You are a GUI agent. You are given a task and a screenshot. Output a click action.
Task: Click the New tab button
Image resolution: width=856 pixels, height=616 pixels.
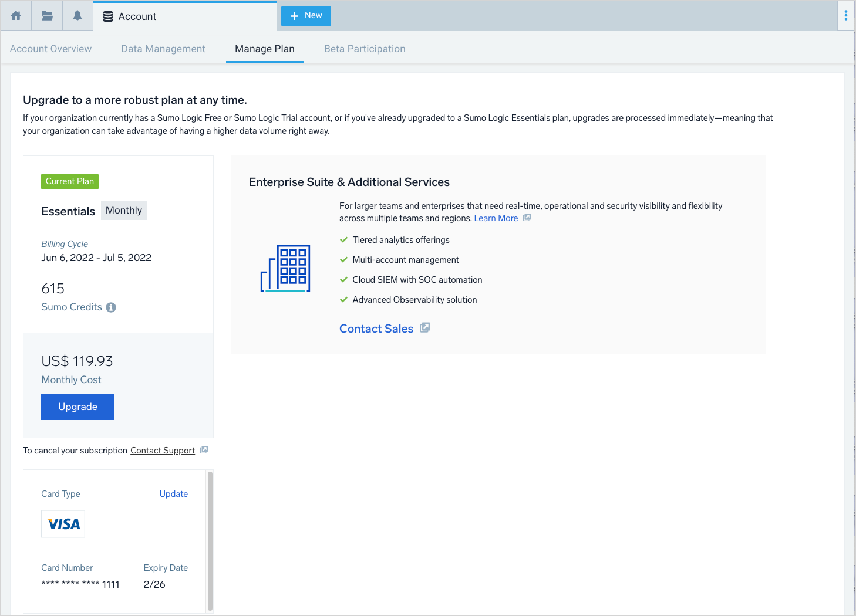(306, 16)
